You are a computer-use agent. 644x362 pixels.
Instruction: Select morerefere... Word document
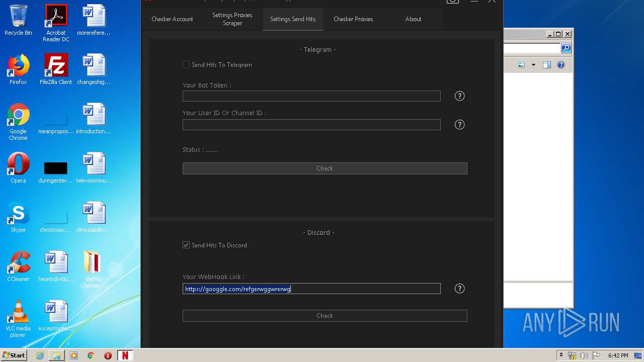pos(94,20)
